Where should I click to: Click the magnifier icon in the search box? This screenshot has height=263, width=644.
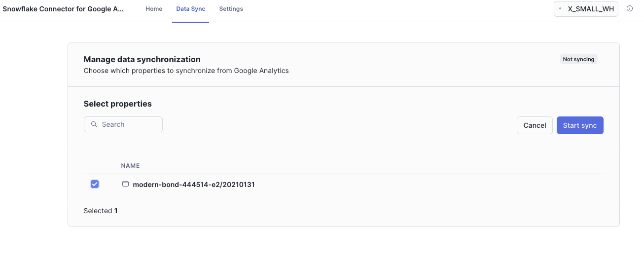point(94,124)
